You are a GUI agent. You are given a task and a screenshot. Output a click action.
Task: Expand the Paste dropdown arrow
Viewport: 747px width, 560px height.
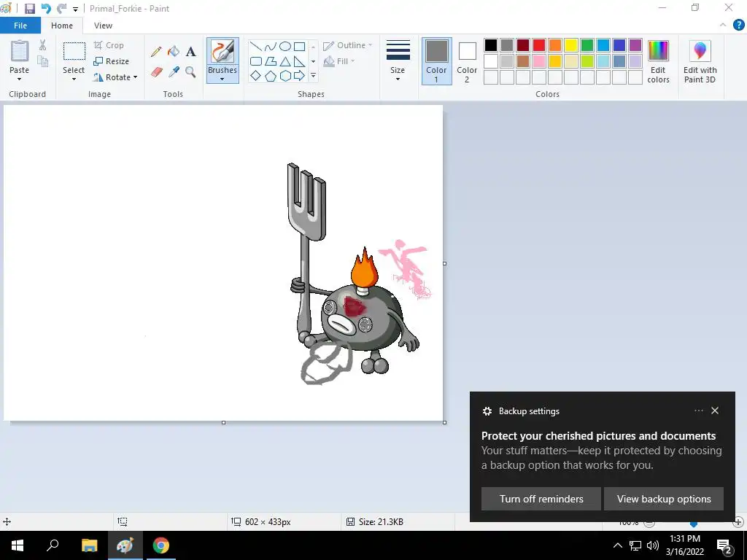pyautogui.click(x=20, y=79)
